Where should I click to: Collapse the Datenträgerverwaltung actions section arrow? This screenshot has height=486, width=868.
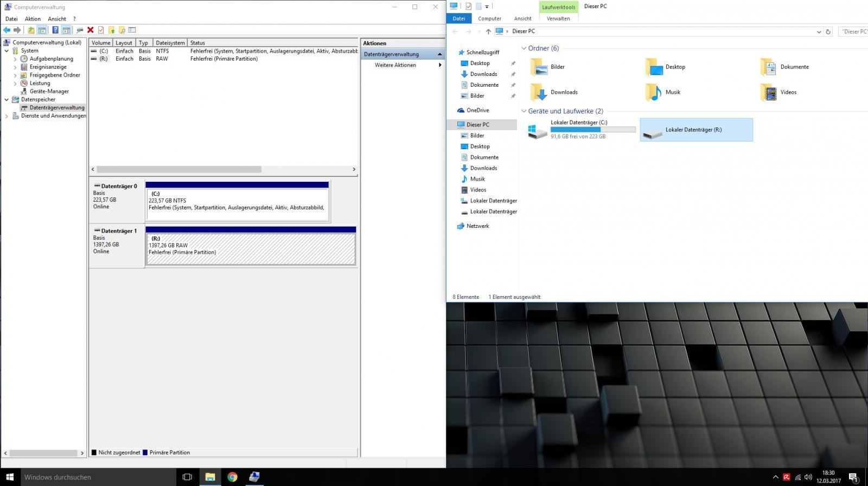(440, 54)
